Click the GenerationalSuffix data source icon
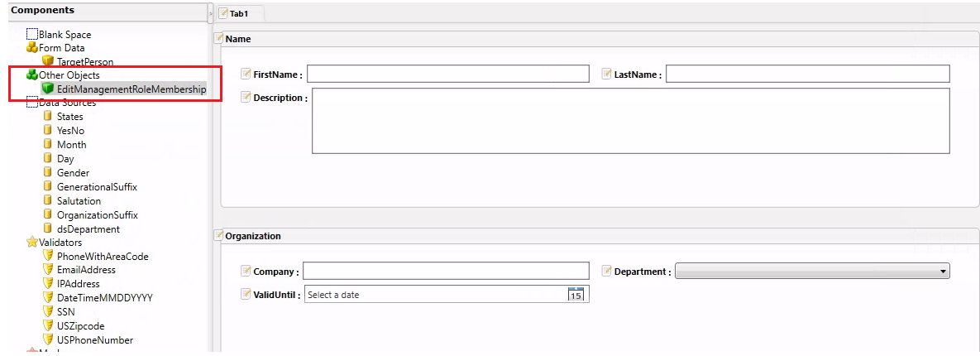This screenshot has width=980, height=356. pyautogui.click(x=47, y=186)
